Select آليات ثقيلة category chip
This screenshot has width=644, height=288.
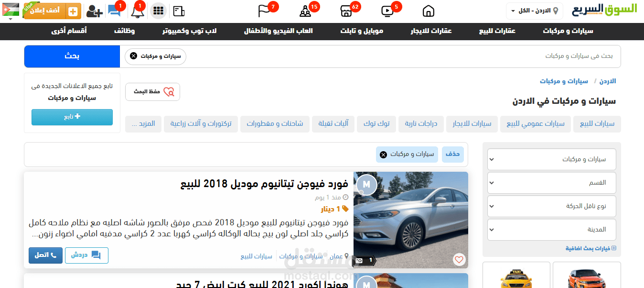tap(333, 124)
